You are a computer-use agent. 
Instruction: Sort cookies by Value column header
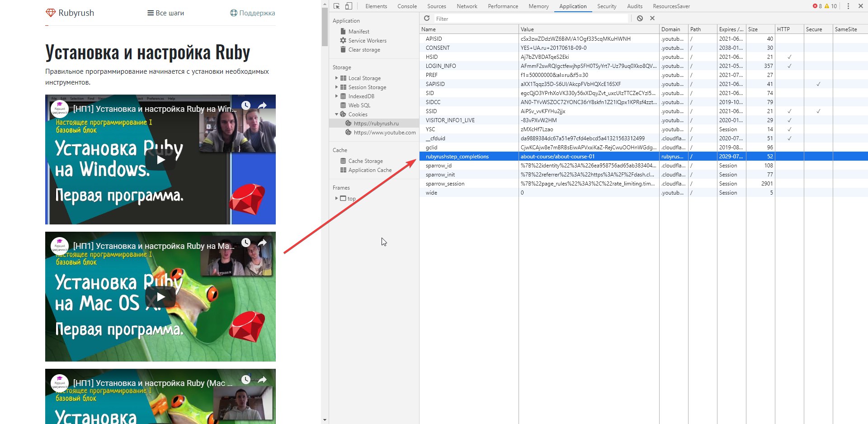tap(589, 29)
